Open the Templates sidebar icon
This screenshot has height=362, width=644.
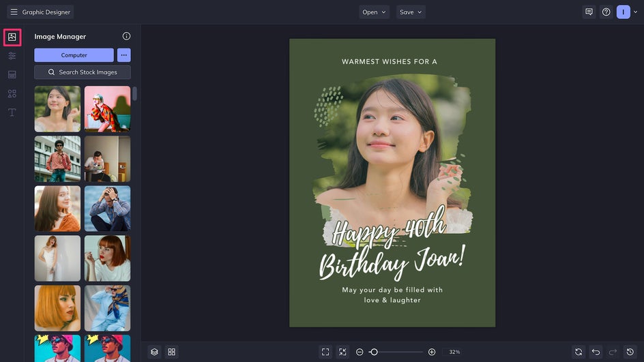(x=12, y=75)
